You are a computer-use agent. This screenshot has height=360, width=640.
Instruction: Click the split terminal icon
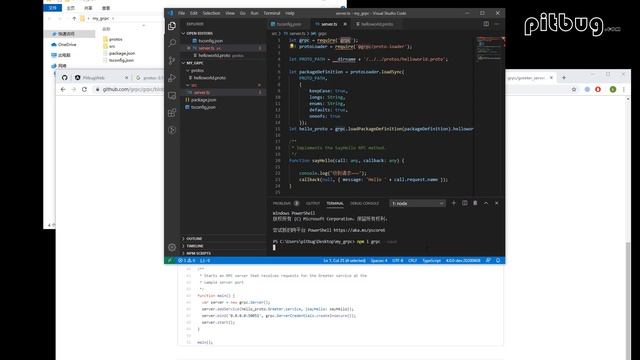tap(464, 203)
